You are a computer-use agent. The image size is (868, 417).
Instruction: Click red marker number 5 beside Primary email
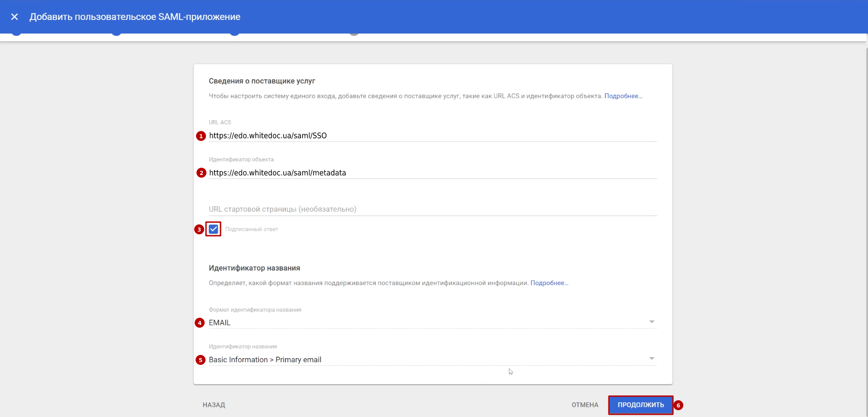[x=200, y=360]
